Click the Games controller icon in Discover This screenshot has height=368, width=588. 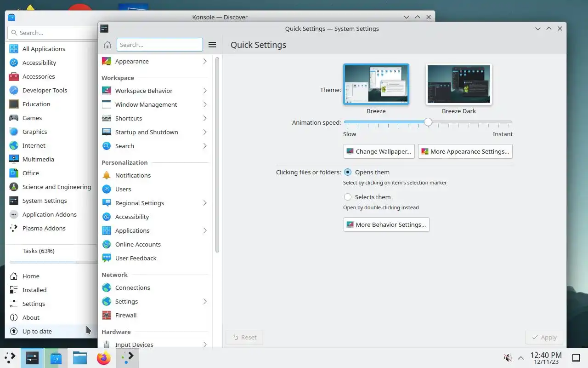(14, 118)
